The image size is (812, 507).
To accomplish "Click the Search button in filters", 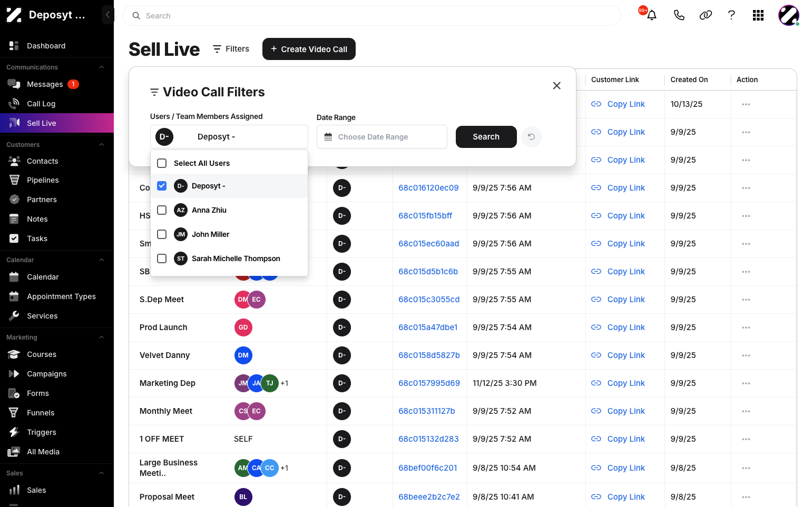I will (486, 137).
